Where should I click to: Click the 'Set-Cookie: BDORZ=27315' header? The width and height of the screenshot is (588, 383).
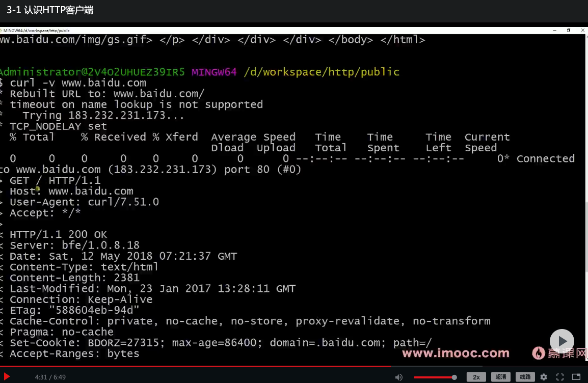click(x=221, y=343)
